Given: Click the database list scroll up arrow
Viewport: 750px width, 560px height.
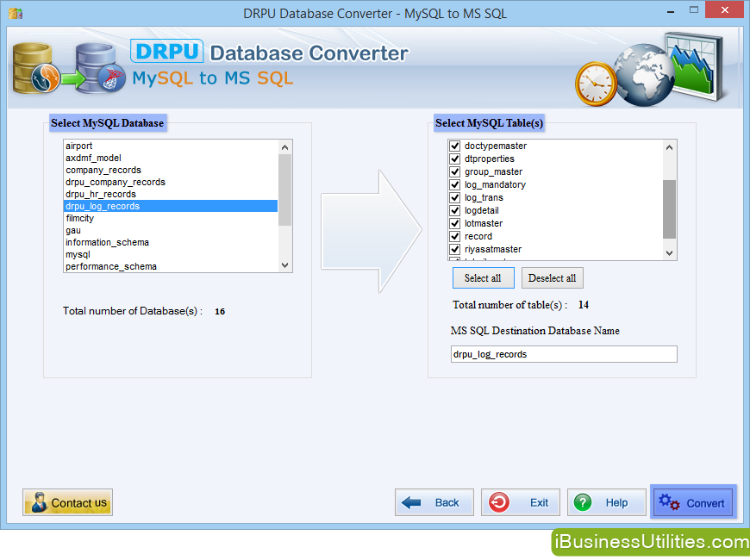Looking at the screenshot, I should pyautogui.click(x=285, y=147).
